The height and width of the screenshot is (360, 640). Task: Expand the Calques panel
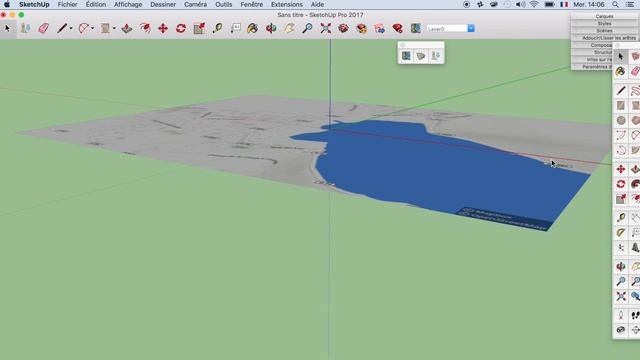(x=604, y=16)
